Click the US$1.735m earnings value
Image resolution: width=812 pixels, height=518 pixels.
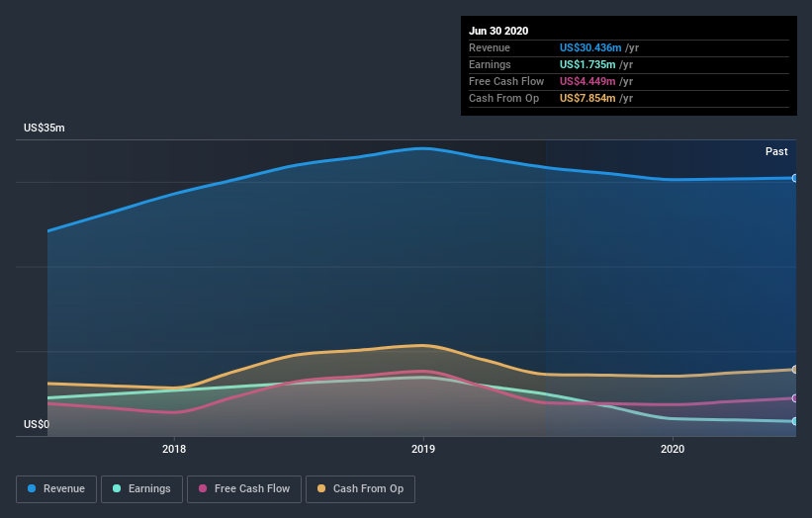(587, 64)
